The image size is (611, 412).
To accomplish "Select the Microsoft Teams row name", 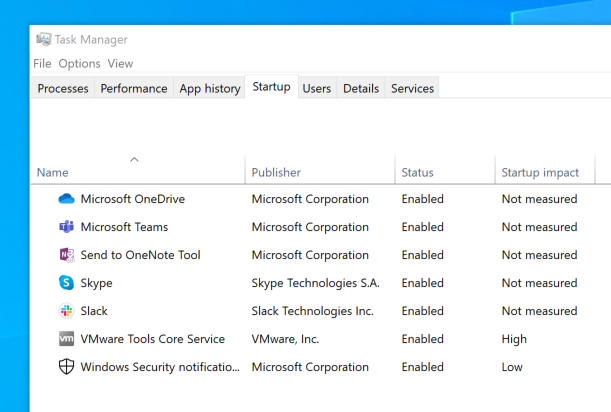I will pos(124,227).
